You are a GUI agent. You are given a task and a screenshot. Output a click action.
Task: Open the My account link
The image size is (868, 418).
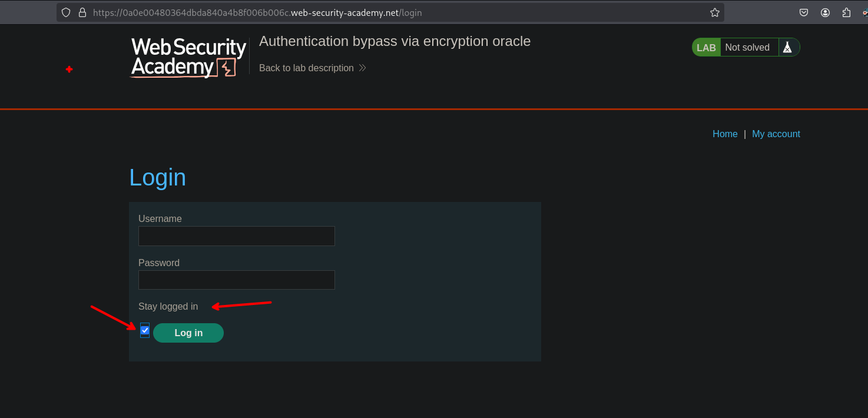pyautogui.click(x=776, y=134)
